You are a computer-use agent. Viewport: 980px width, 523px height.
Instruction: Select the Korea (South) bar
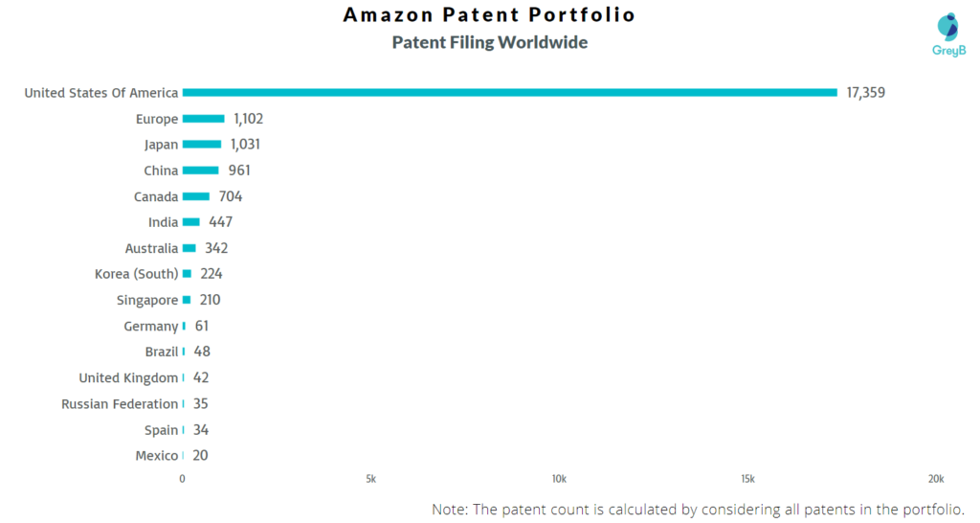(188, 274)
